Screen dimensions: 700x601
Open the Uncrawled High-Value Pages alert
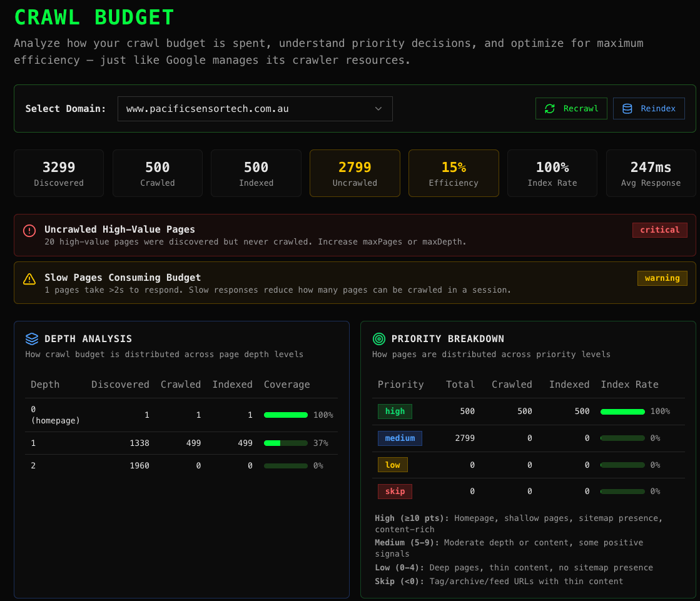355,235
